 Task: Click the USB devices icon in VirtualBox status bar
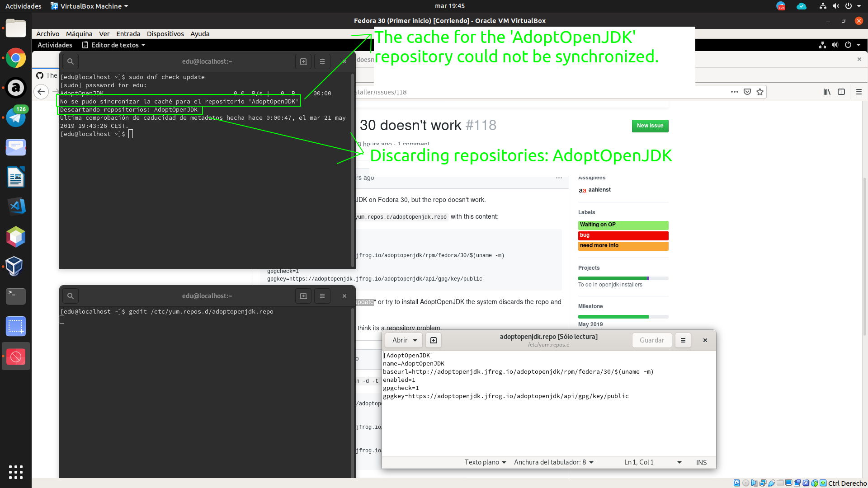(771, 482)
